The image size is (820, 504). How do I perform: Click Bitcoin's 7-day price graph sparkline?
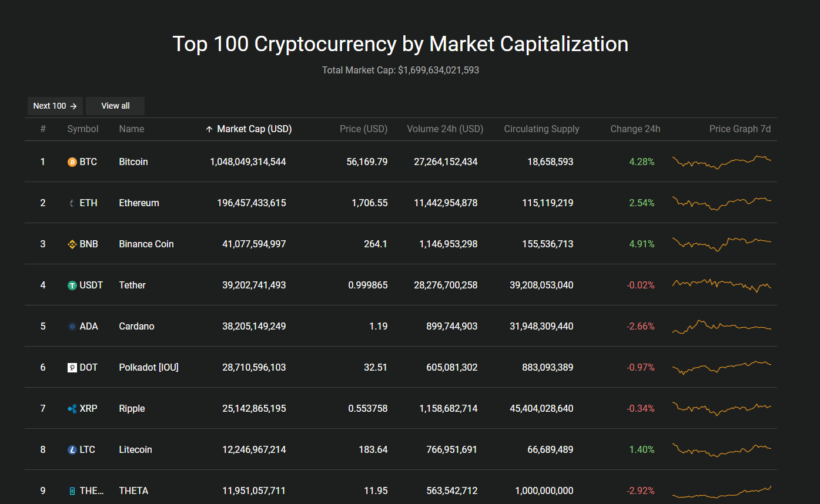coord(722,162)
